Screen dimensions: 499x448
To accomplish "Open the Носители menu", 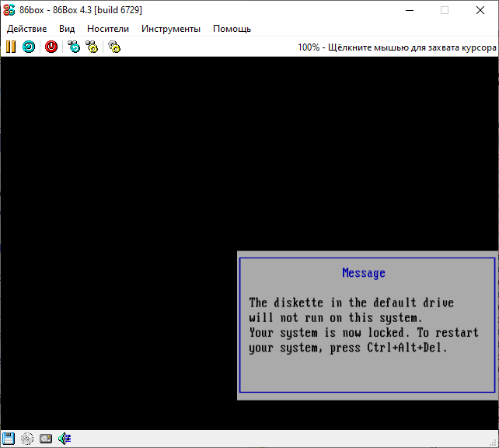I will tap(108, 29).
